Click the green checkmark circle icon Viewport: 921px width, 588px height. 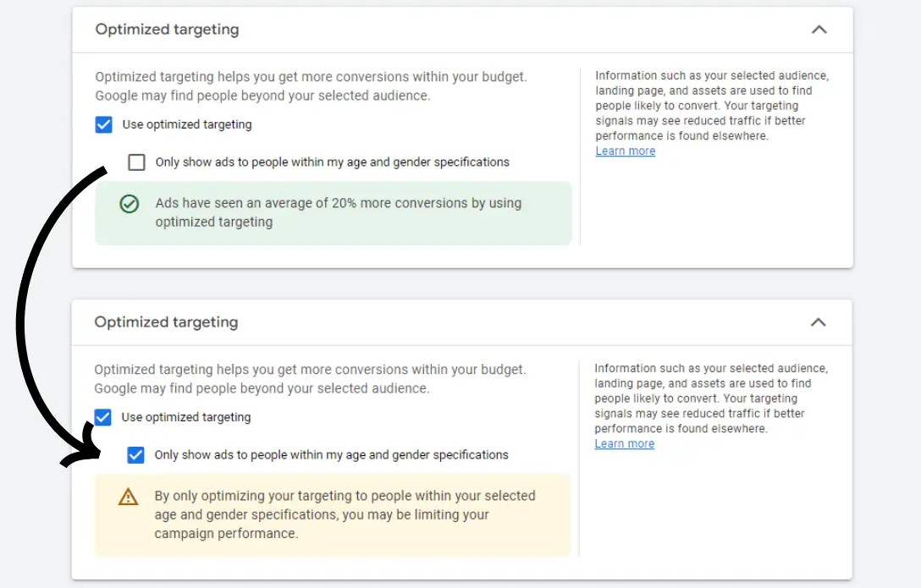[129, 204]
